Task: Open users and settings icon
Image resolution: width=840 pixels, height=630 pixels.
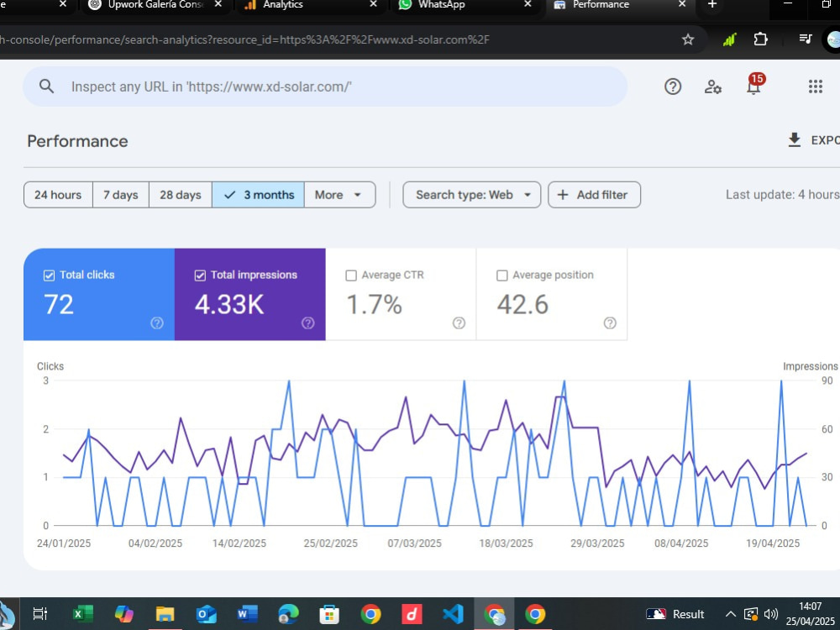Action: click(712, 87)
